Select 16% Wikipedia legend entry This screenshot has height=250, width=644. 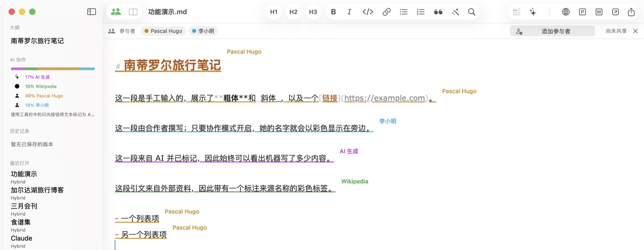(x=41, y=86)
